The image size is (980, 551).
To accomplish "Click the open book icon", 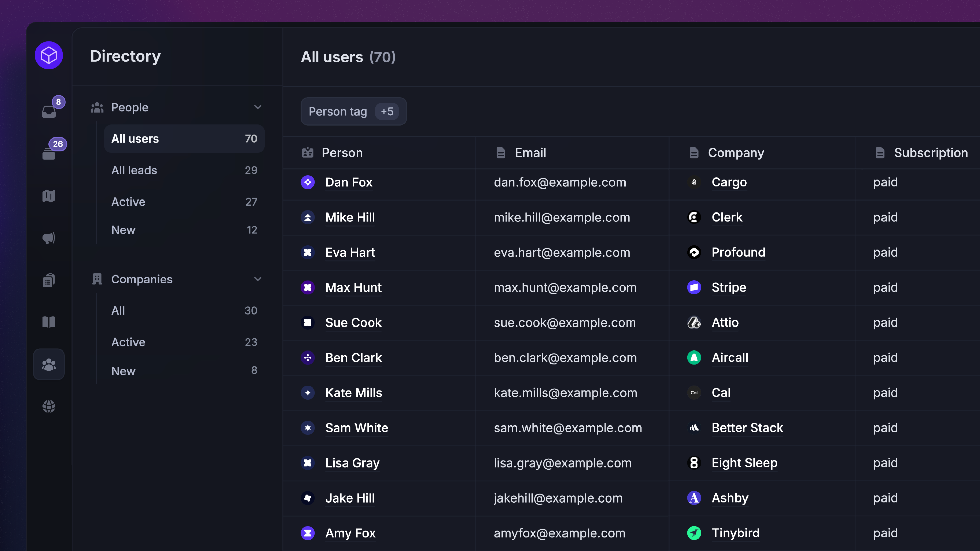I will click(x=49, y=322).
